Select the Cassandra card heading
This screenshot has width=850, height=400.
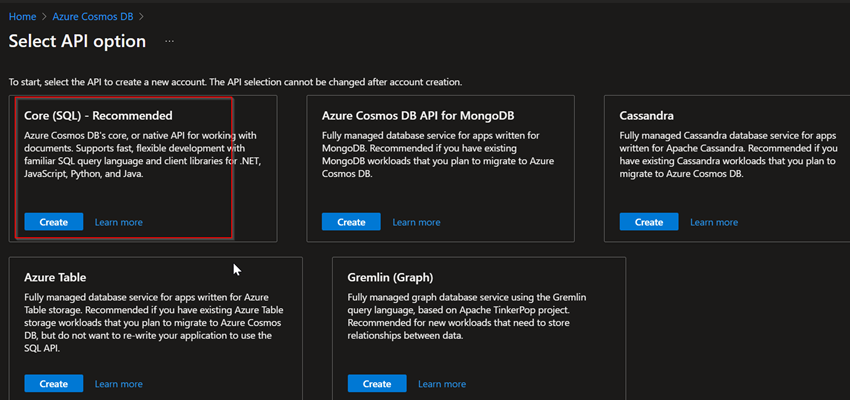[x=647, y=115]
